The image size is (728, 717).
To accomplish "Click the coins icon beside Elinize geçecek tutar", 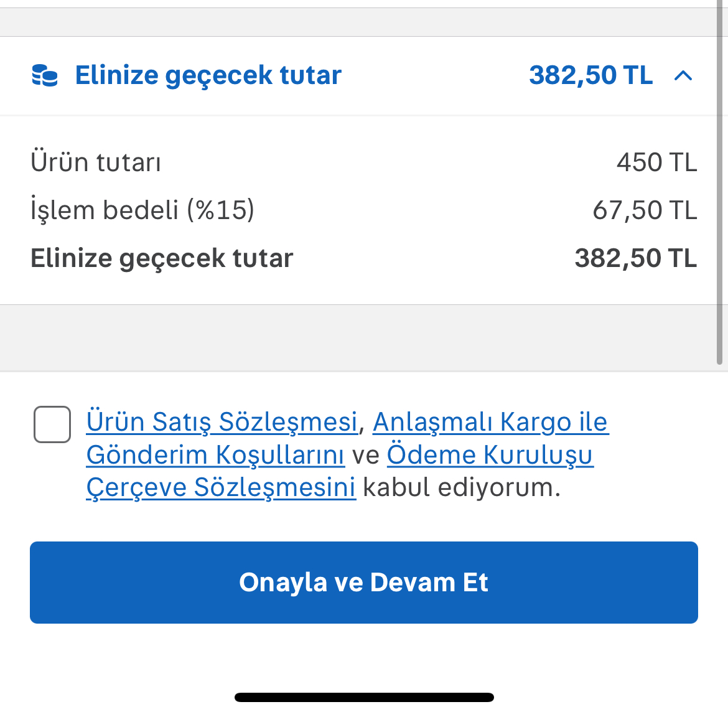I will pos(45,76).
